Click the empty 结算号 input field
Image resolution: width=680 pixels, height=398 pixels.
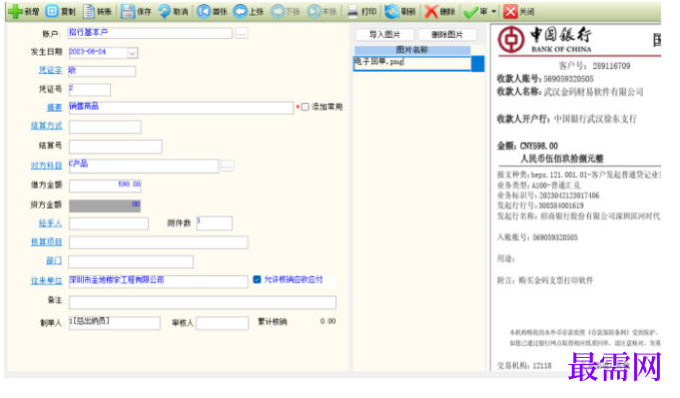pyautogui.click(x=116, y=147)
